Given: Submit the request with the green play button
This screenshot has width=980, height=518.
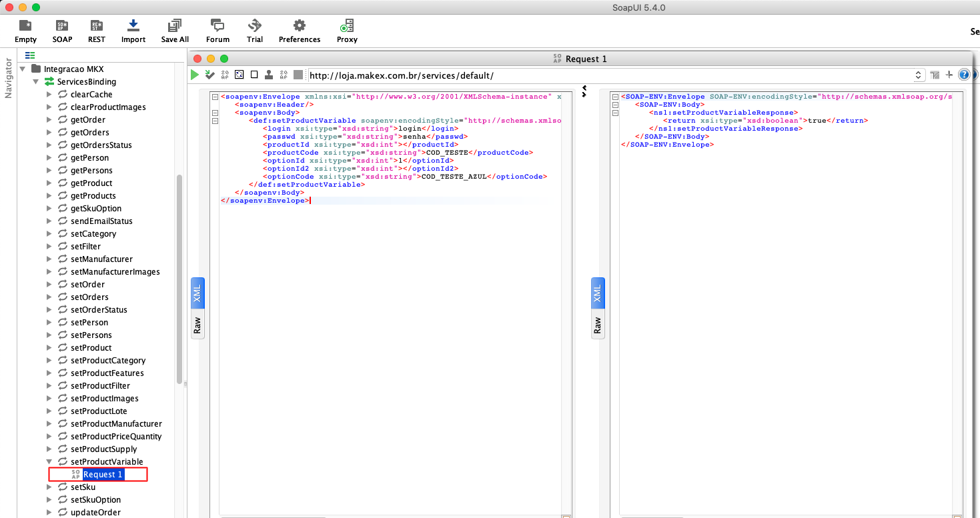Looking at the screenshot, I should tap(195, 75).
